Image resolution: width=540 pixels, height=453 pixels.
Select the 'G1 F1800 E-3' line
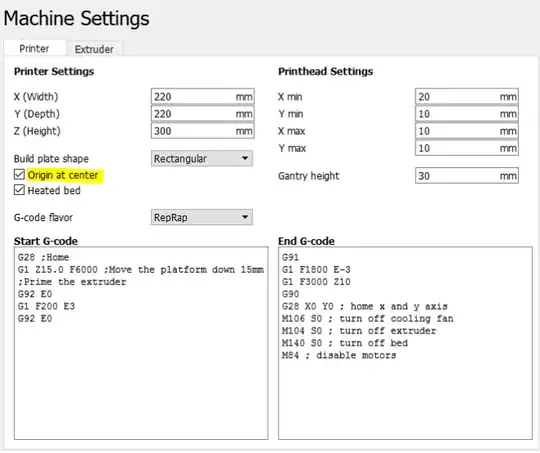pos(316,269)
